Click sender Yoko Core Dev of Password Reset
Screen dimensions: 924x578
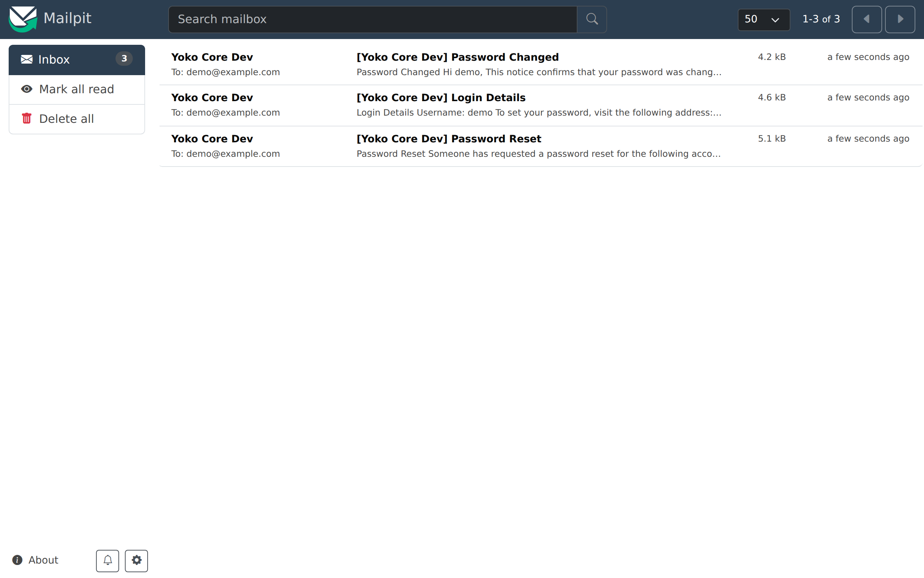[x=212, y=139]
